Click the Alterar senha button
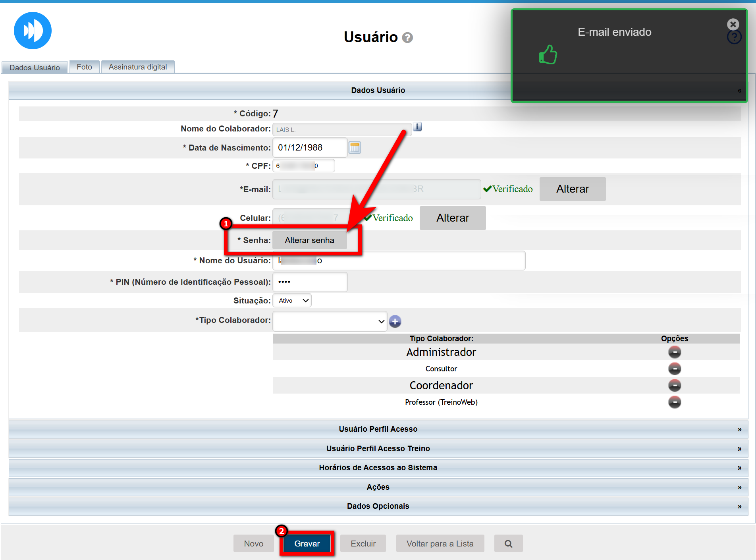This screenshot has width=756, height=560. (x=309, y=240)
